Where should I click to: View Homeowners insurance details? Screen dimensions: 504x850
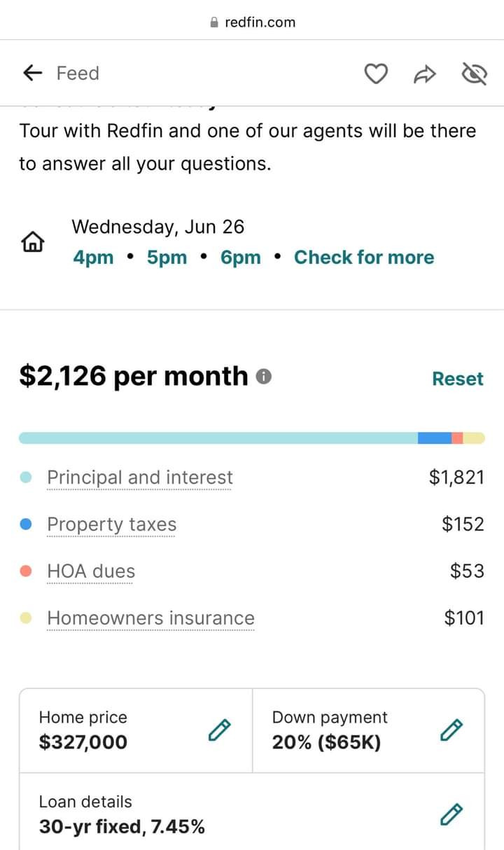click(150, 618)
